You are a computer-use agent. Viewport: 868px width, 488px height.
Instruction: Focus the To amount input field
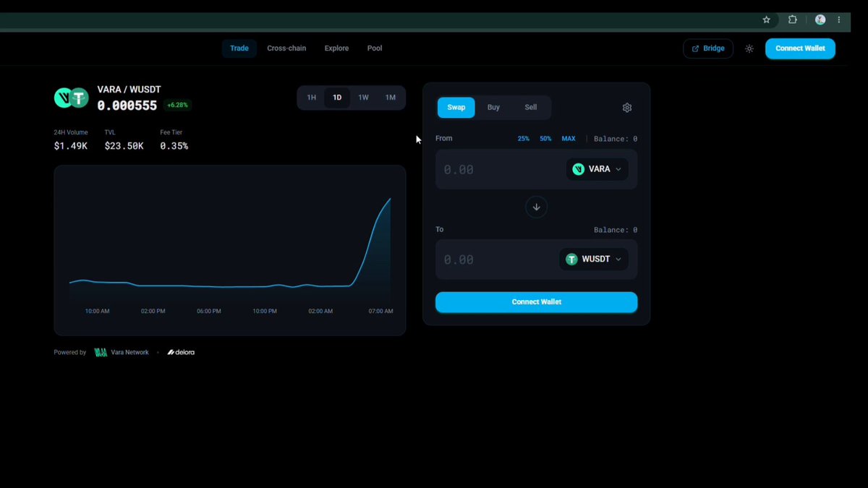(498, 260)
